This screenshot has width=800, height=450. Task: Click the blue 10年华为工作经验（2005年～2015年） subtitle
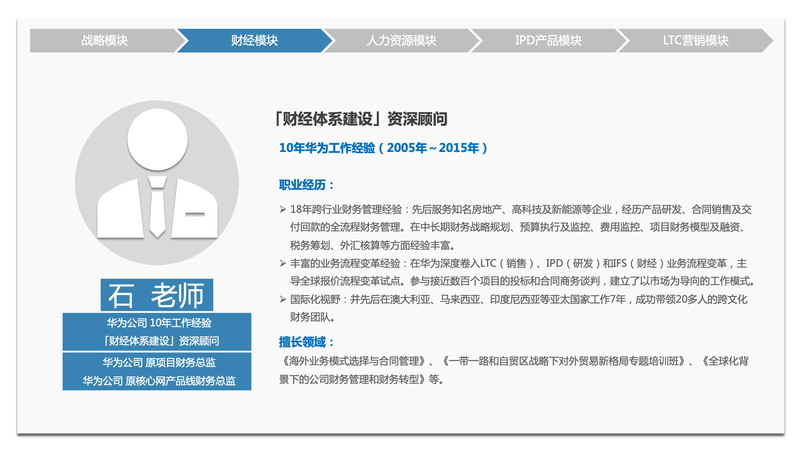pos(384,148)
